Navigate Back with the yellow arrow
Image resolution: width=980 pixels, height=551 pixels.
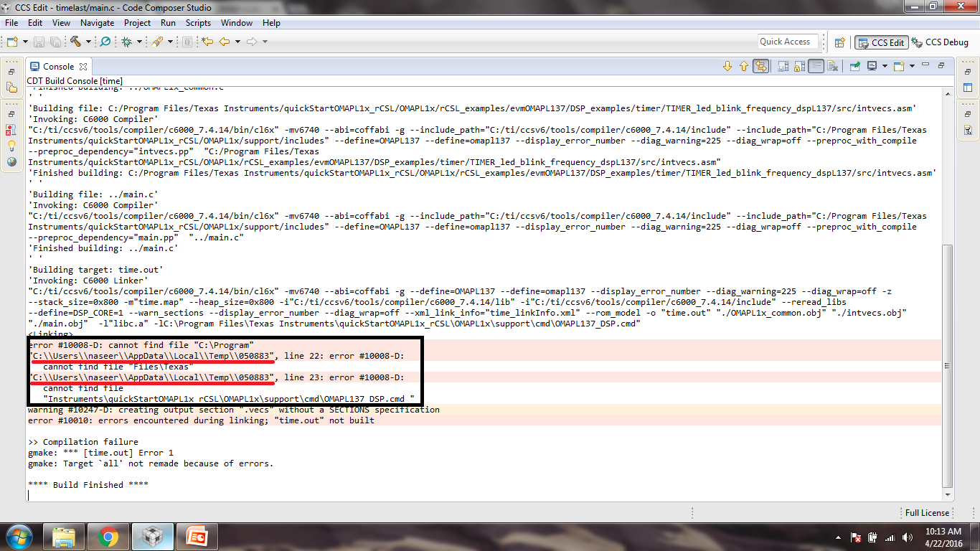coord(225,42)
